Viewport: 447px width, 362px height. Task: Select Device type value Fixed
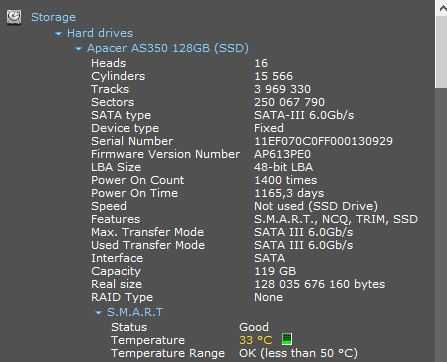(269, 128)
